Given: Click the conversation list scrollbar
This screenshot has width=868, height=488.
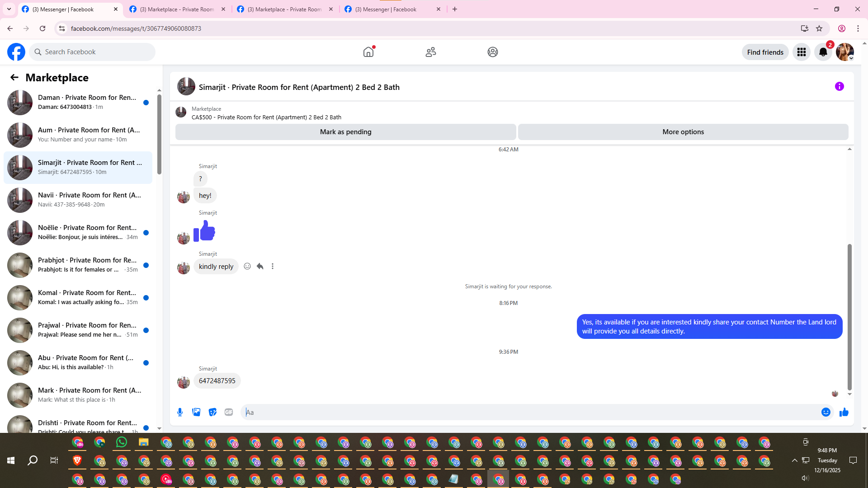Looking at the screenshot, I should click(159, 135).
